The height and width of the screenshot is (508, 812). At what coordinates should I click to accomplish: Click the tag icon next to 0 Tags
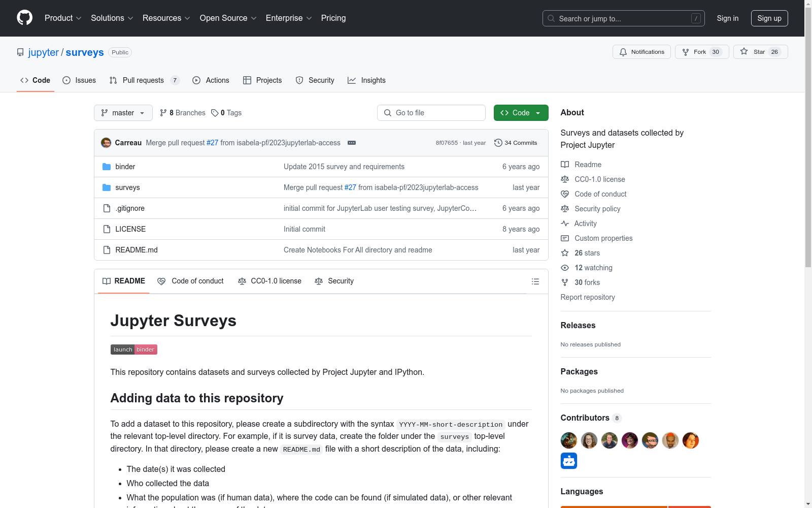(215, 113)
